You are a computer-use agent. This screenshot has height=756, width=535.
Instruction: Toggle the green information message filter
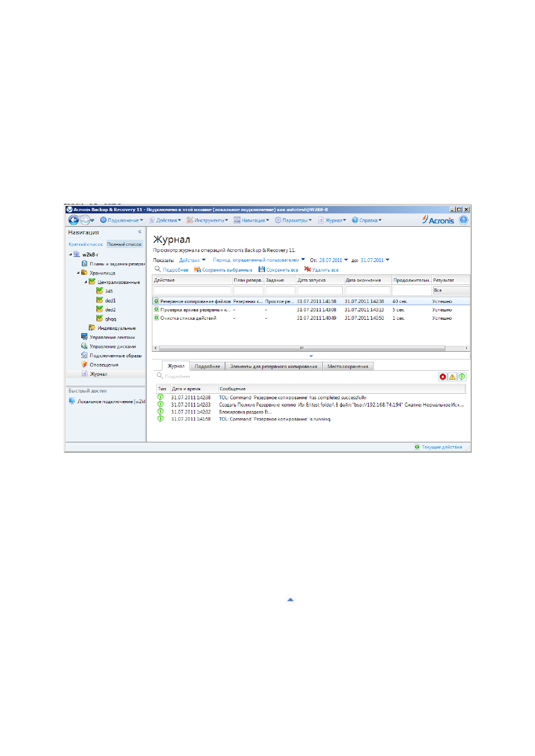coord(462,377)
